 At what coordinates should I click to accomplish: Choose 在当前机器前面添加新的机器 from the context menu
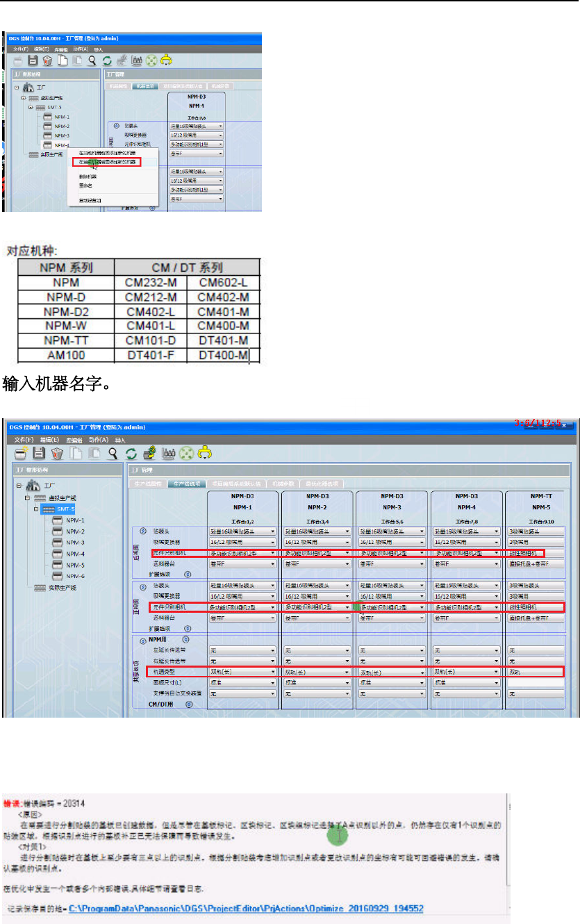106,152
